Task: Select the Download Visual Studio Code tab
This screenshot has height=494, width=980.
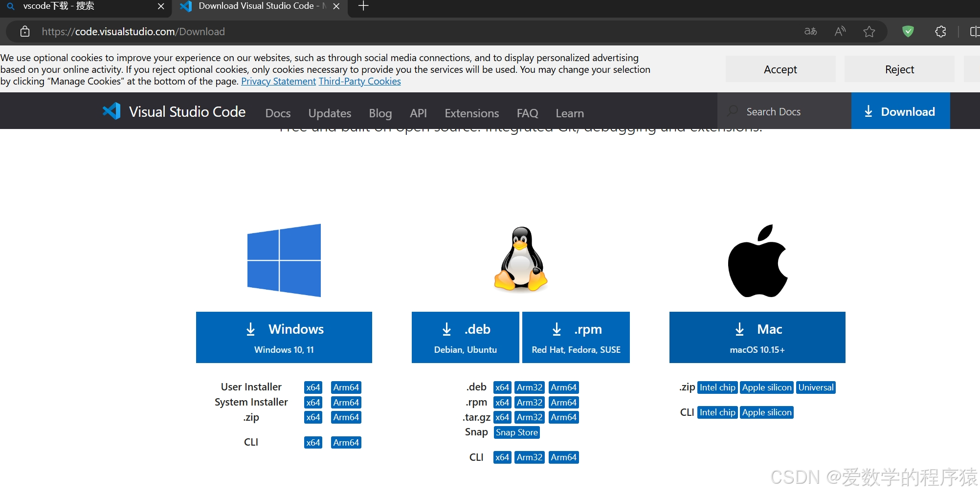Action: (259, 6)
